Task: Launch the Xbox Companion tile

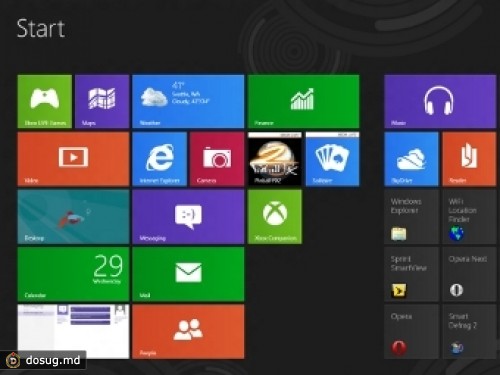Action: 275,217
